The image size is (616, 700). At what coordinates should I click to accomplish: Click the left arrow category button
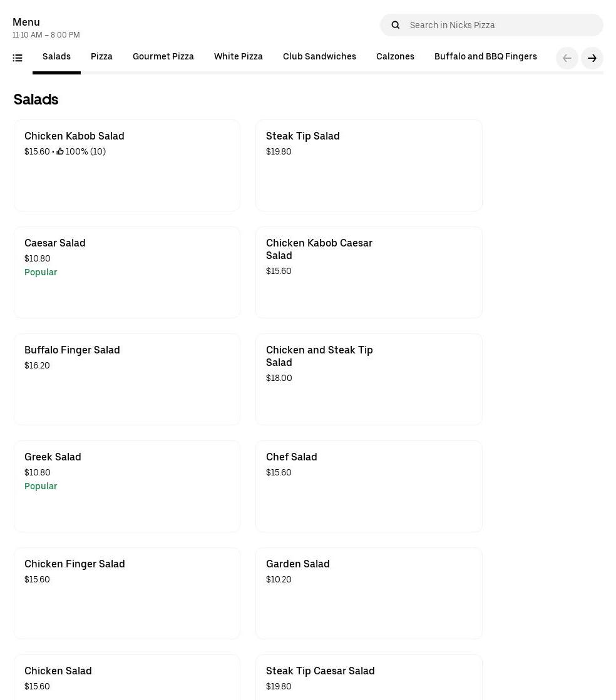pyautogui.click(x=567, y=58)
